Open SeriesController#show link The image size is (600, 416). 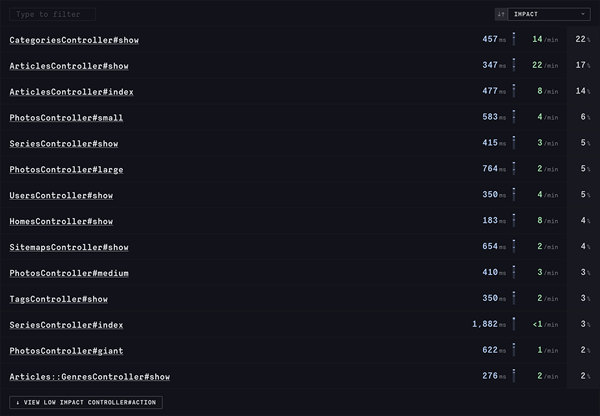pyautogui.click(x=64, y=144)
